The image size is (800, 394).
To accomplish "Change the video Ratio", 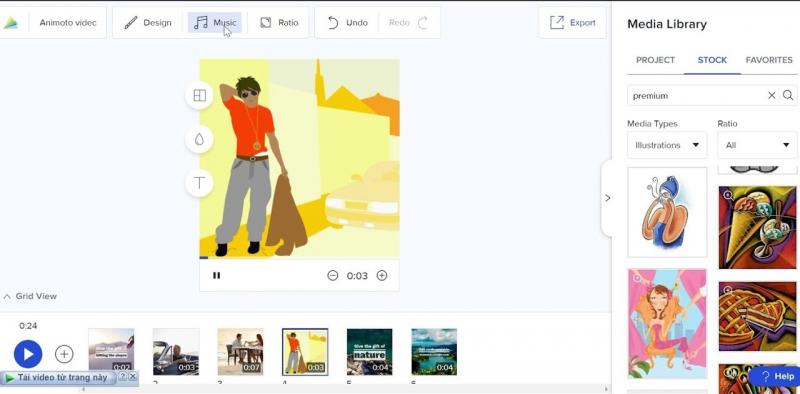I will tap(279, 22).
